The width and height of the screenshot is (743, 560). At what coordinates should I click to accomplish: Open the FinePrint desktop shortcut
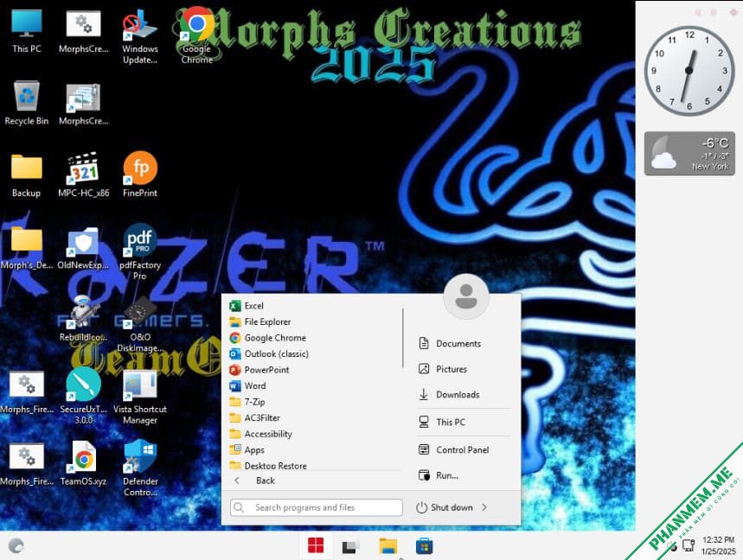click(x=140, y=175)
